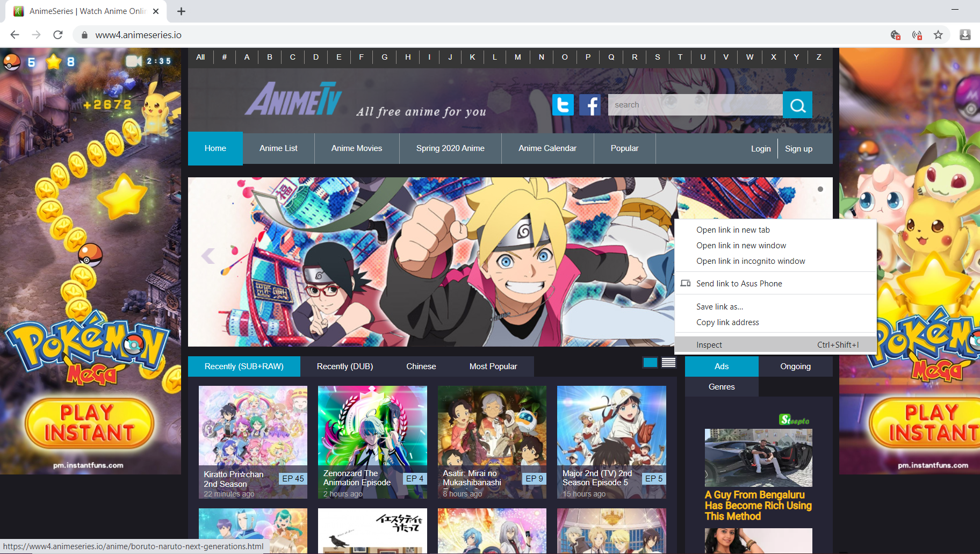Click the AnimeTV logo
The image size is (980, 554).
coord(293,99)
